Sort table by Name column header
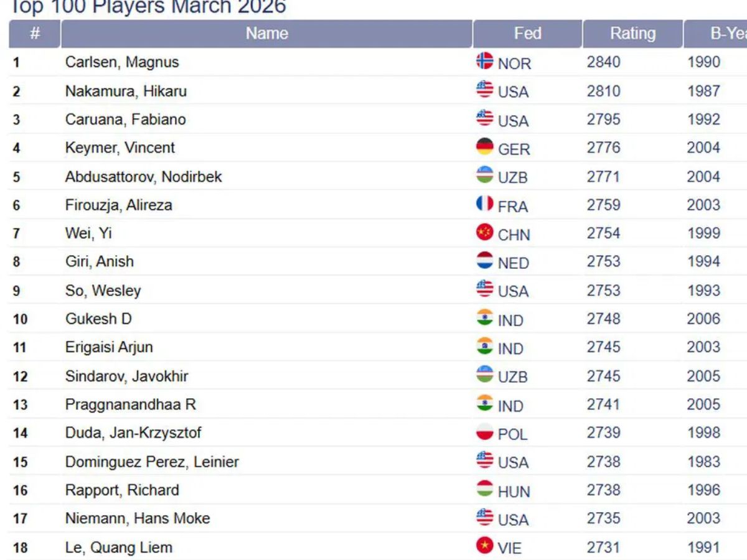The width and height of the screenshot is (747, 560). click(x=266, y=34)
